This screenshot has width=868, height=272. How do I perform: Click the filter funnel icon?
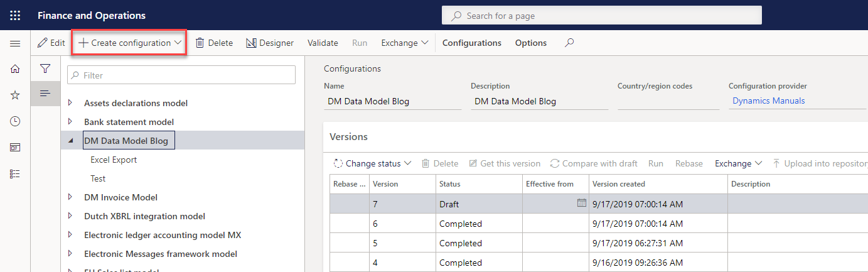coord(45,68)
